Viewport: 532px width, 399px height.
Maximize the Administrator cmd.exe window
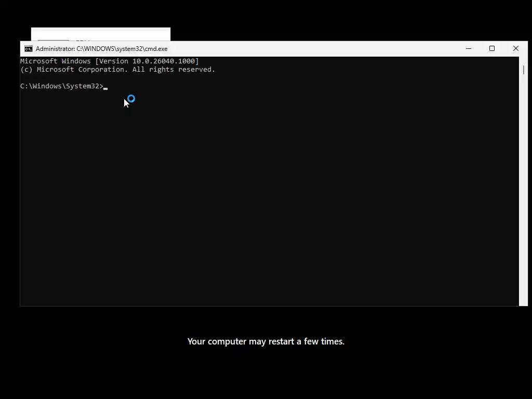pos(492,48)
